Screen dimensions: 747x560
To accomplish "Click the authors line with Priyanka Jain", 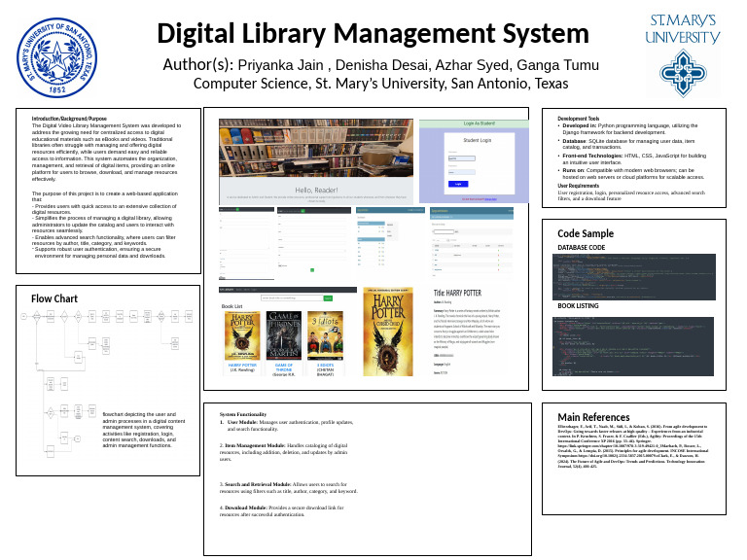I will pos(380,64).
